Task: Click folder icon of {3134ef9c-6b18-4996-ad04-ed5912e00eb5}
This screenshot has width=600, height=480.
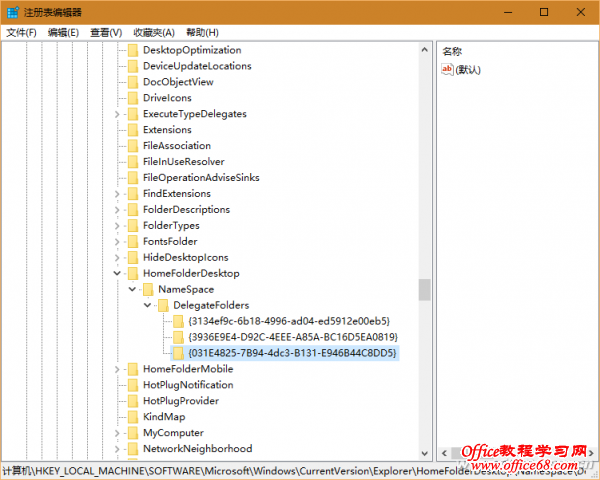Action: tap(178, 321)
